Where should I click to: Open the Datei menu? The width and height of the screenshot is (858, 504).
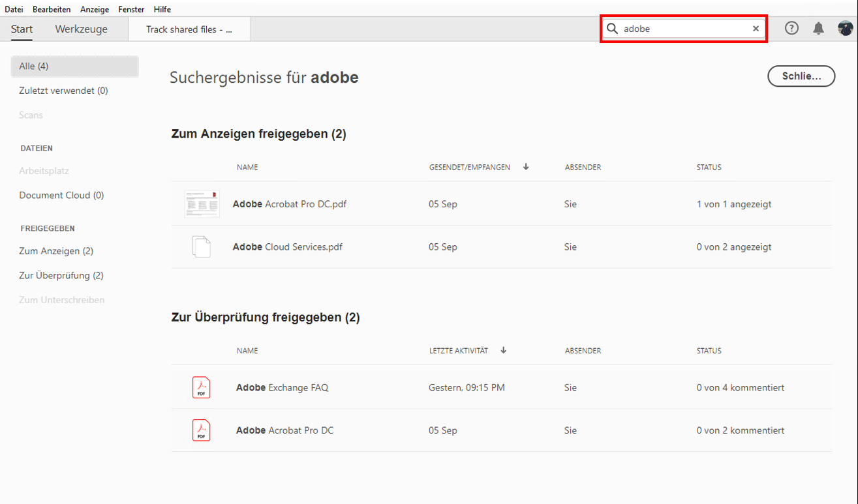point(14,9)
